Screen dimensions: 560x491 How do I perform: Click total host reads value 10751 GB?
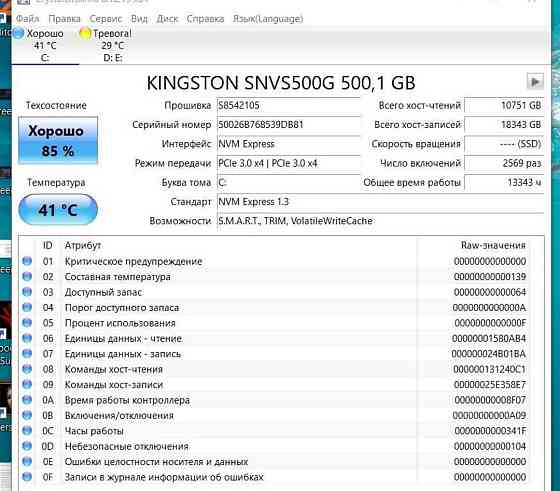tap(504, 106)
